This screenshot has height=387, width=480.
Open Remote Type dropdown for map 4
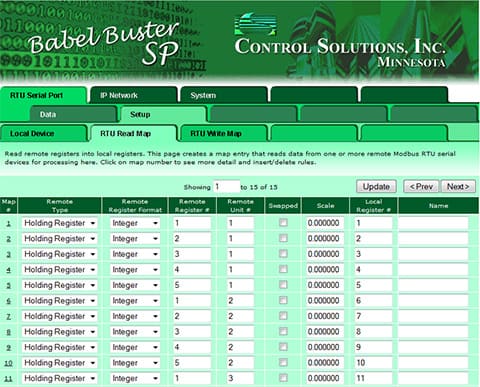pos(60,270)
